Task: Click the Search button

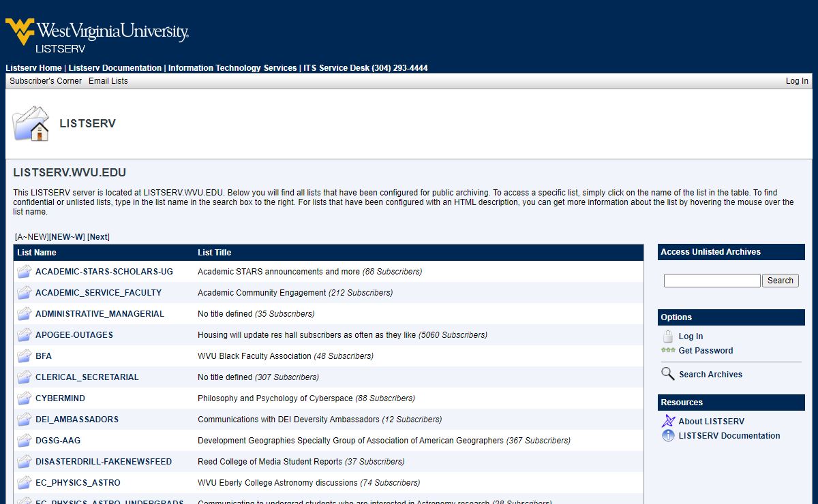Action: click(x=780, y=281)
